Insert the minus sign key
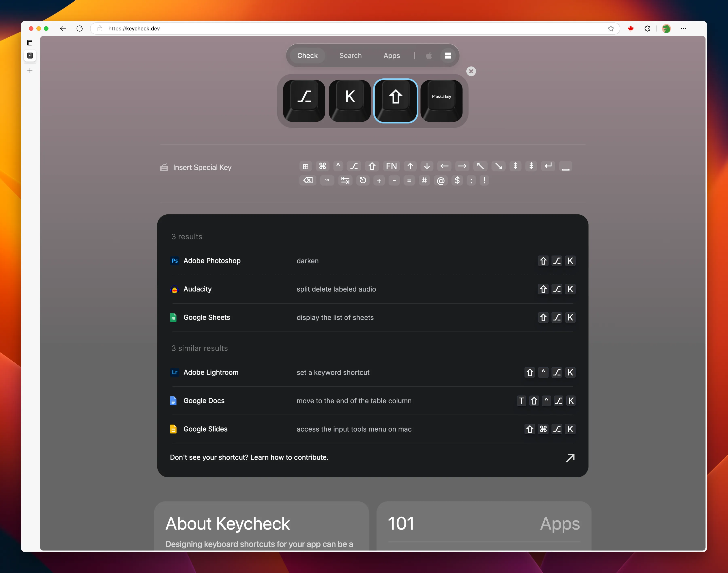Screen dimensions: 728x573 394,180
